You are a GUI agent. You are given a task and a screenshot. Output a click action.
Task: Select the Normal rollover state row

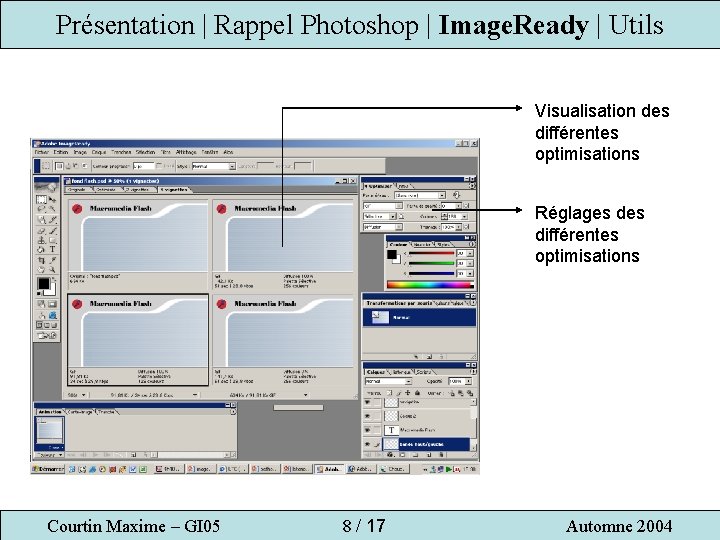(x=419, y=317)
